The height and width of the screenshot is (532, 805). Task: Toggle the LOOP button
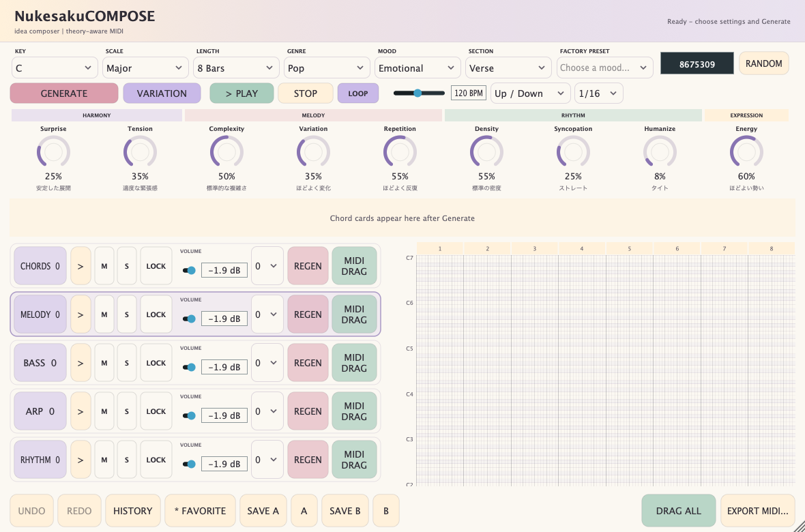tap(358, 93)
